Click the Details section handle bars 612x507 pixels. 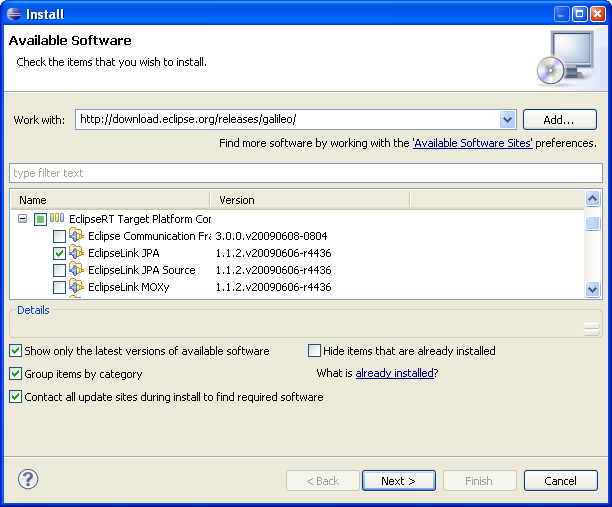[x=592, y=329]
